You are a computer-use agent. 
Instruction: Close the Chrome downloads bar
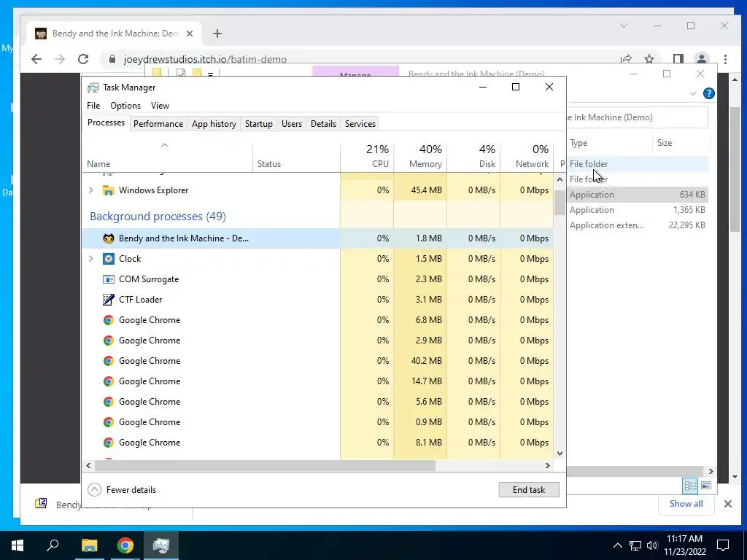pyautogui.click(x=727, y=504)
